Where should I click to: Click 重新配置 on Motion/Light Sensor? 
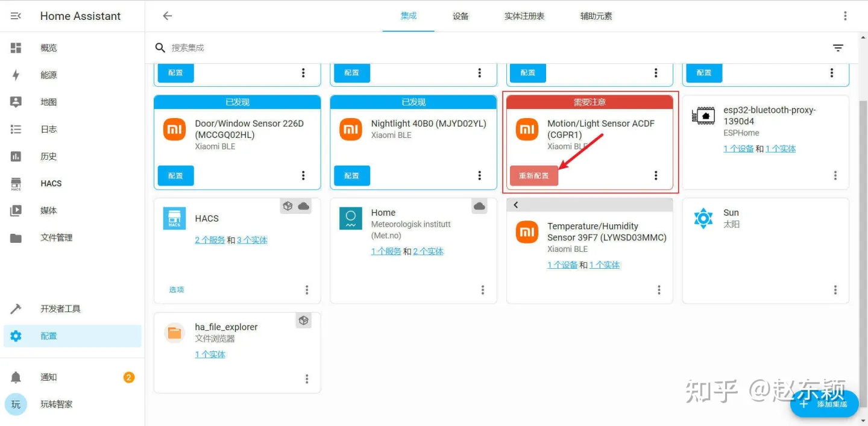(534, 175)
